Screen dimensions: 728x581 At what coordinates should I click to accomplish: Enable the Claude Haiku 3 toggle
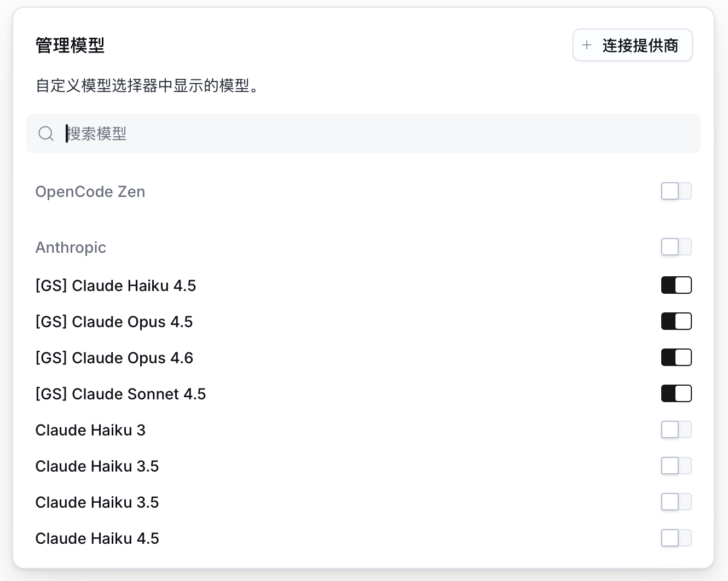click(x=676, y=430)
